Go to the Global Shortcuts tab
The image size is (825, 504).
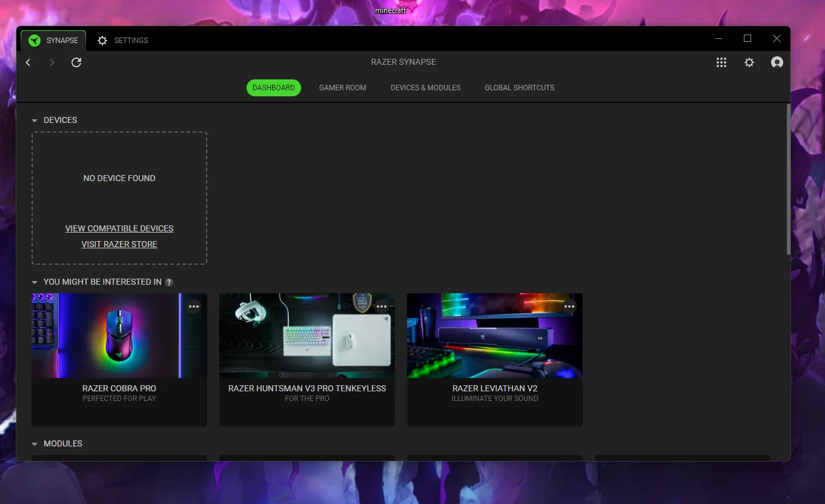click(x=520, y=88)
